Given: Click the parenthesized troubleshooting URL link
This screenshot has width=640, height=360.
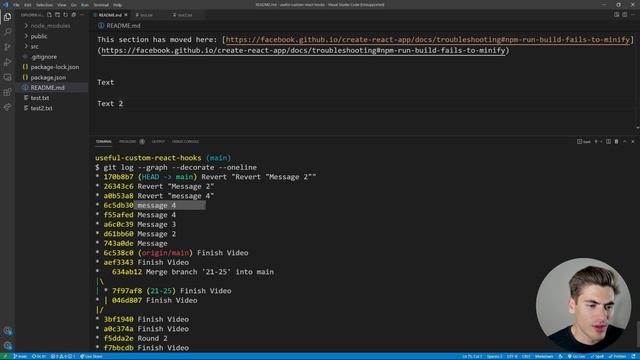Looking at the screenshot, I should pos(303,51).
